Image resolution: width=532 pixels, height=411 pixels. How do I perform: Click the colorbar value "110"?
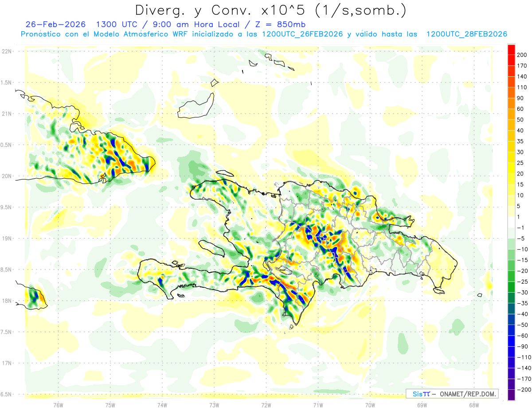522,87
